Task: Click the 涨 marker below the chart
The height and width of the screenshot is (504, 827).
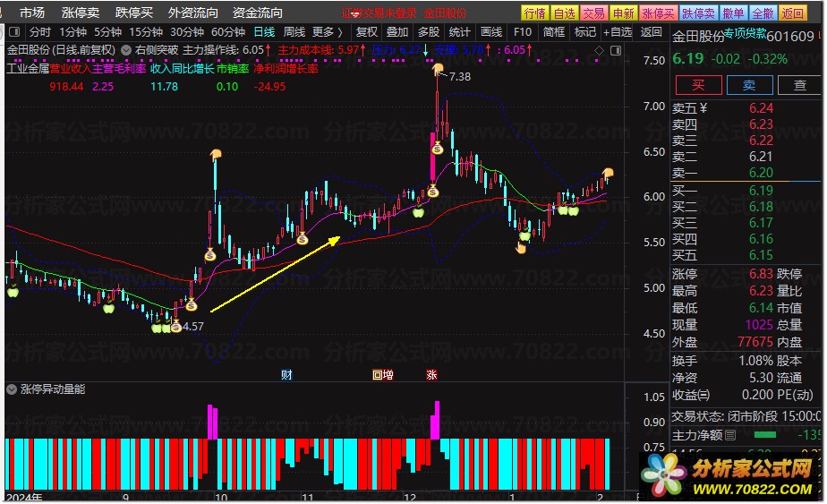Action: click(431, 375)
